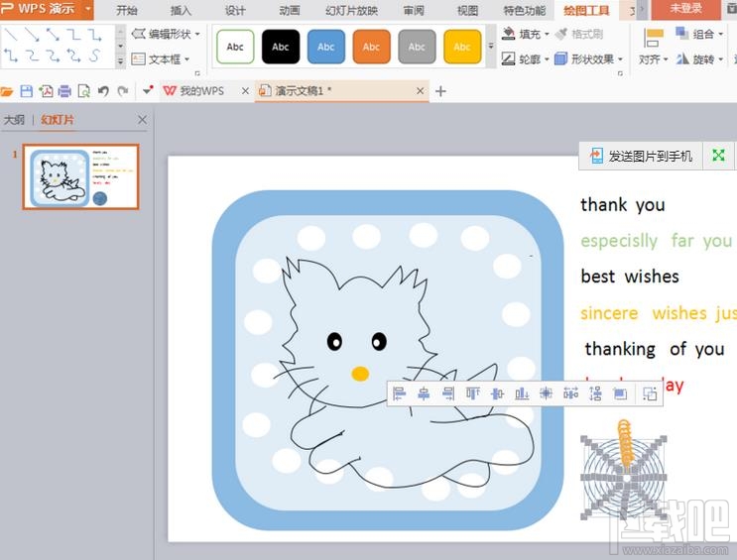737x560 pixels.
Task: Close the 演示文稿1 tab
Action: (x=421, y=91)
